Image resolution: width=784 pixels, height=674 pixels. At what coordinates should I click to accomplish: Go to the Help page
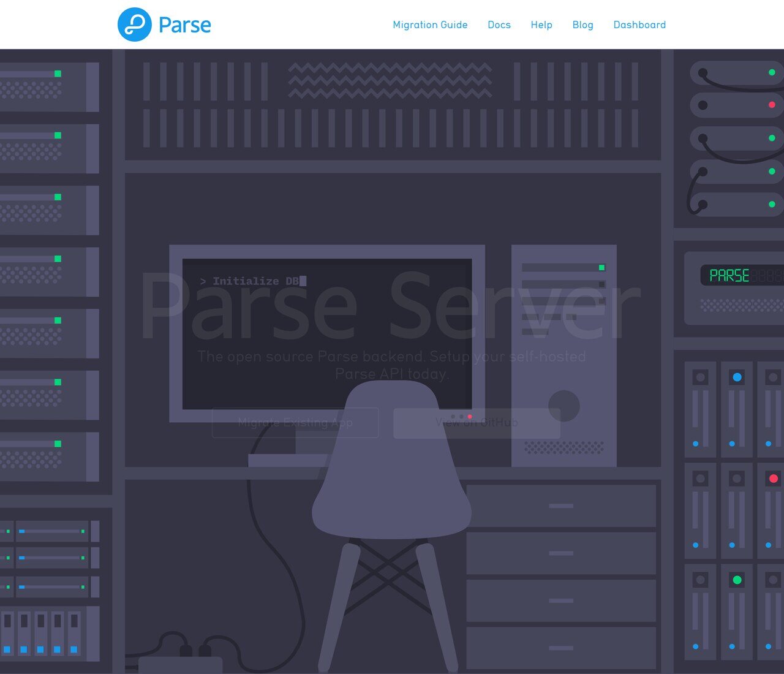click(x=541, y=25)
